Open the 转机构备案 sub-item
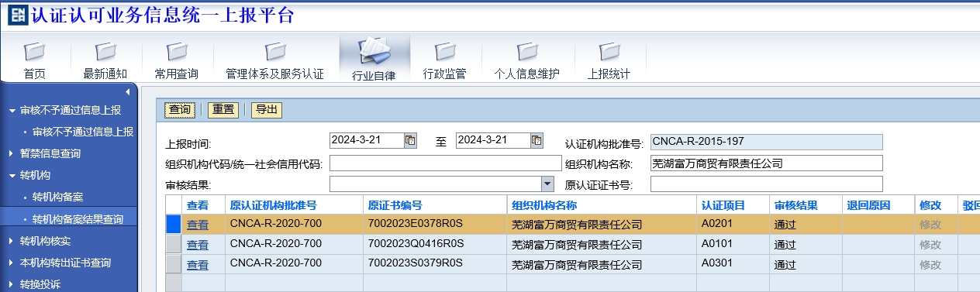The width and height of the screenshot is (980, 292). pyautogui.click(x=57, y=198)
